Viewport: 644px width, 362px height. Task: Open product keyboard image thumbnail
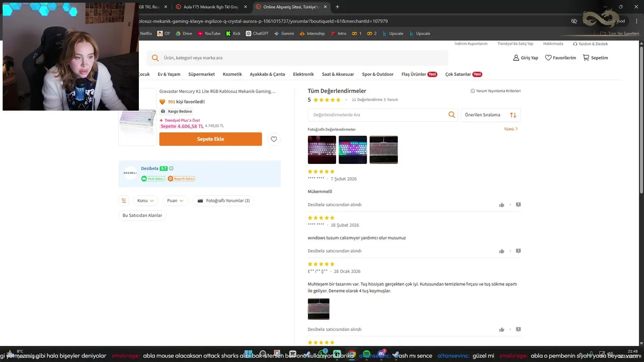(x=138, y=120)
